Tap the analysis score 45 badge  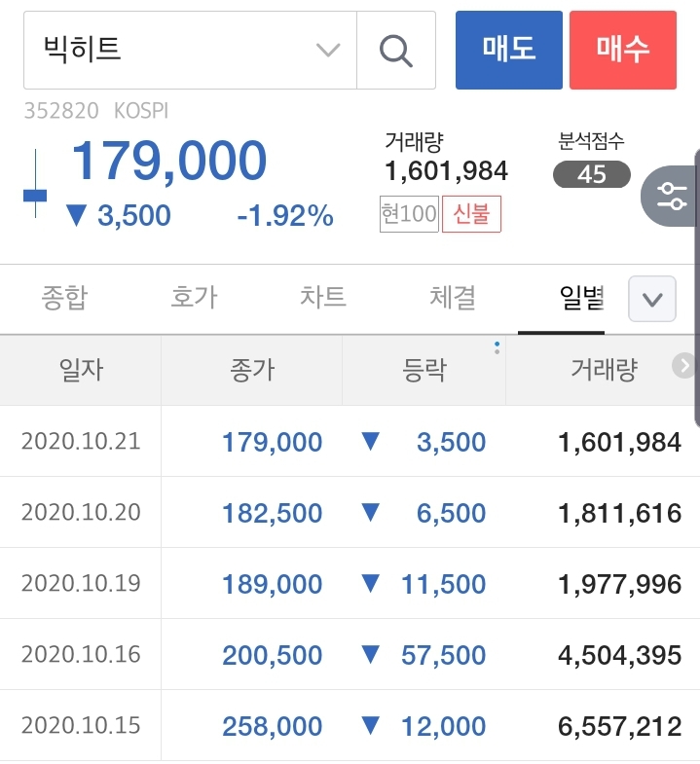[x=591, y=174]
